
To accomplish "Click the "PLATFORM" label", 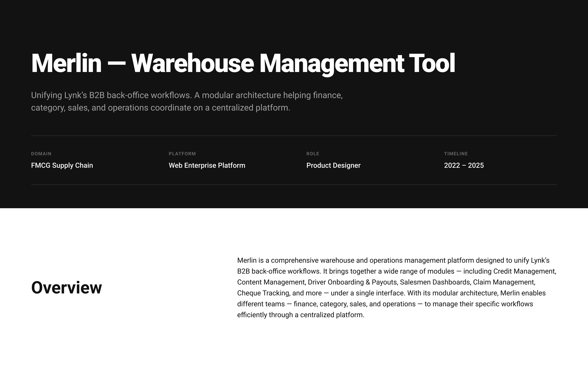I will pyautogui.click(x=182, y=154).
